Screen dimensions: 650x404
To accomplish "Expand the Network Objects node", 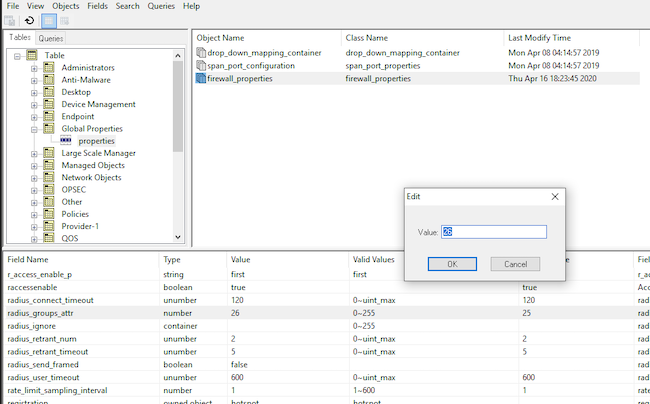I will coord(34,179).
